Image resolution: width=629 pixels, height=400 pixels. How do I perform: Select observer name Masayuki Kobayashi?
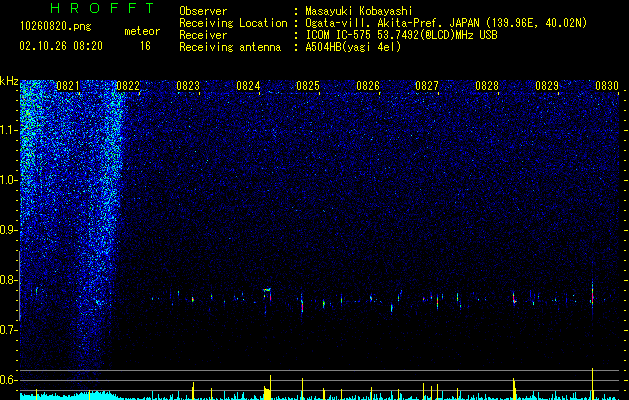pos(359,11)
